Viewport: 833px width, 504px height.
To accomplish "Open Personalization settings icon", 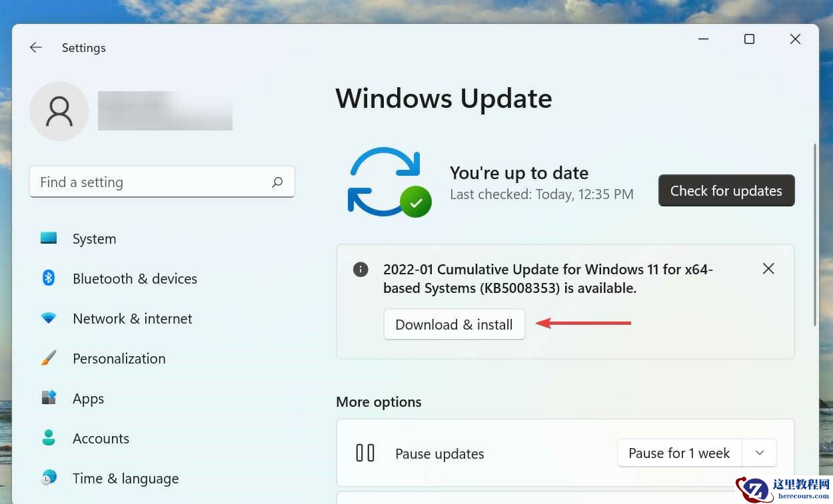I will [x=49, y=358].
